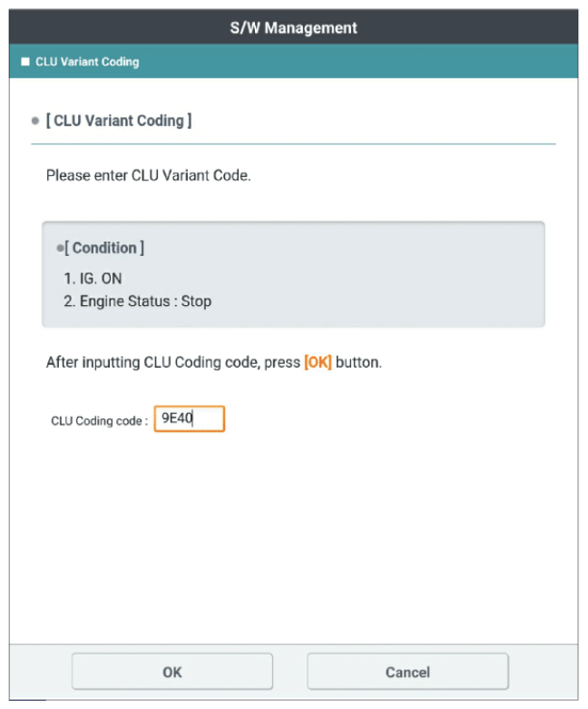
Task: Click the white square icon beside CLU Variant Coding
Action: (25, 62)
